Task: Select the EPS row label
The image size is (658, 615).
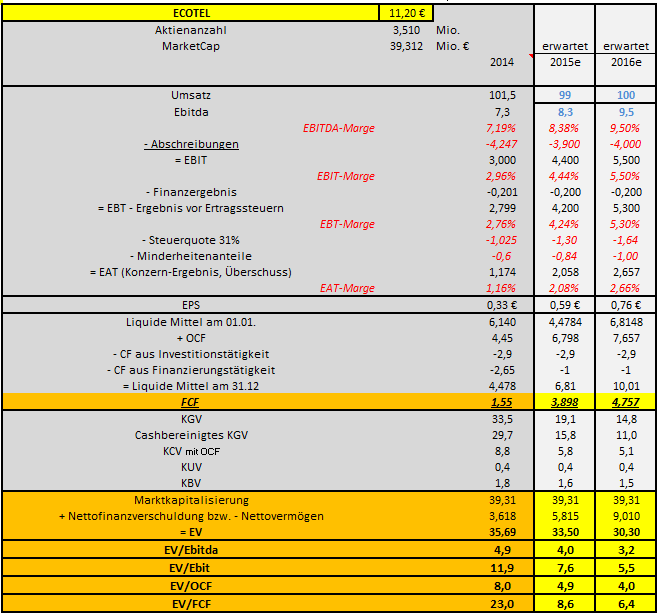Action: [x=191, y=305]
